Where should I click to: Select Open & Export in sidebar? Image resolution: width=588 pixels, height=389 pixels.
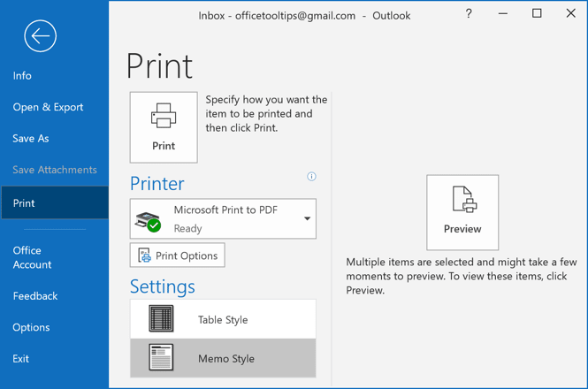click(x=48, y=107)
